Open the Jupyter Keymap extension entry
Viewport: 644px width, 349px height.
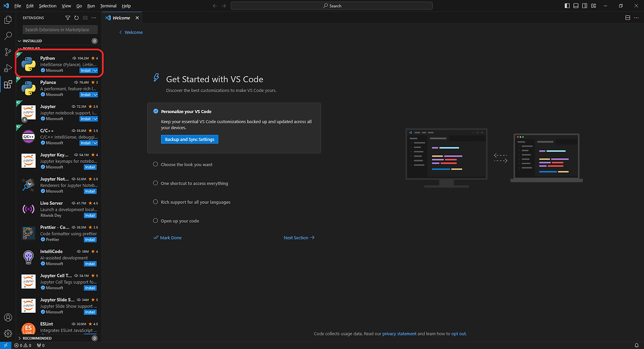[x=58, y=161]
